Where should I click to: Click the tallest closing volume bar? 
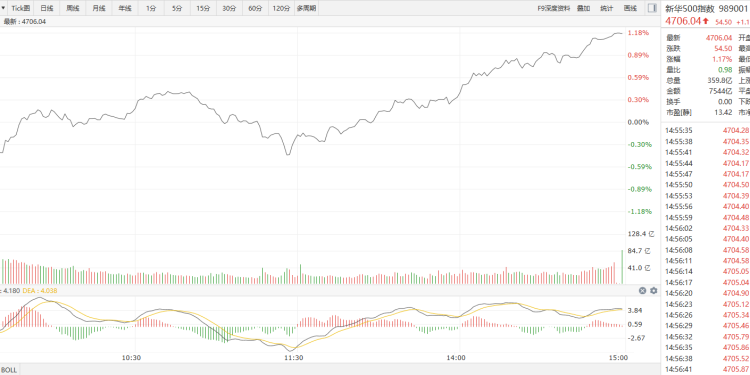click(x=622, y=267)
